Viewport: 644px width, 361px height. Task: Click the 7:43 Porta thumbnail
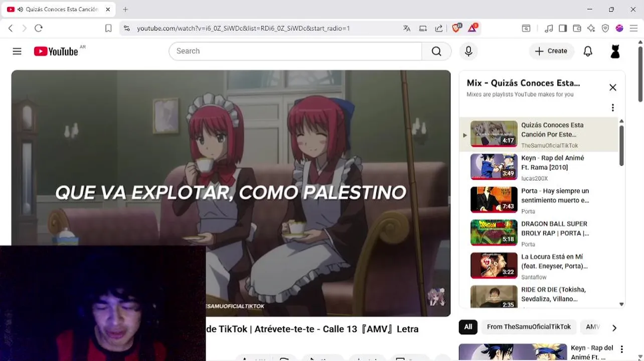click(494, 200)
